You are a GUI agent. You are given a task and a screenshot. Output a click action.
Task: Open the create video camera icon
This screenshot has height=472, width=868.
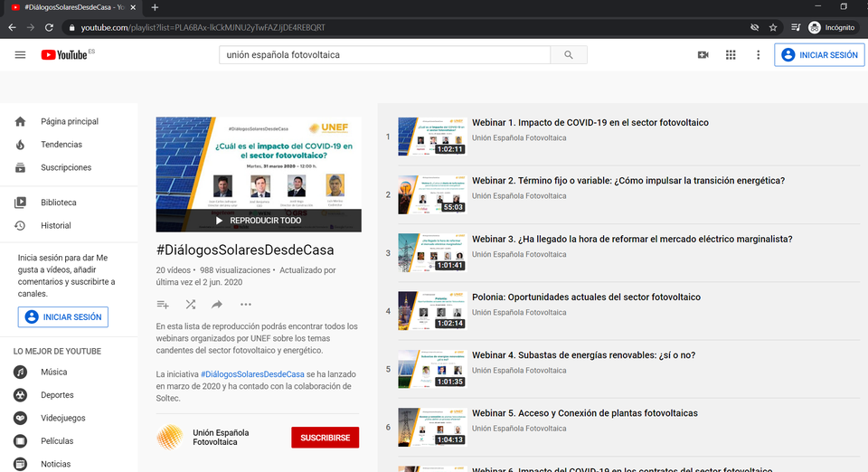tap(703, 55)
